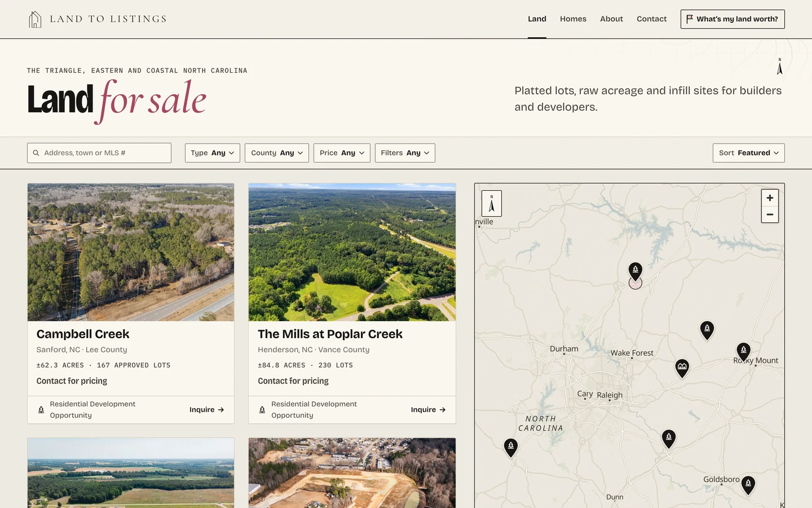Viewport: 812px width, 508px height.
Task: Open the Contact page
Action: coord(651,19)
